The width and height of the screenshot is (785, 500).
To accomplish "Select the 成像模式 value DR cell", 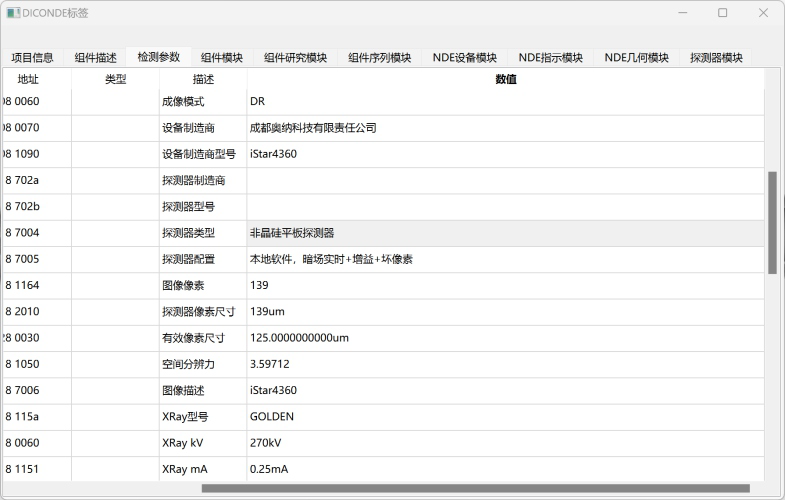I will (505, 102).
